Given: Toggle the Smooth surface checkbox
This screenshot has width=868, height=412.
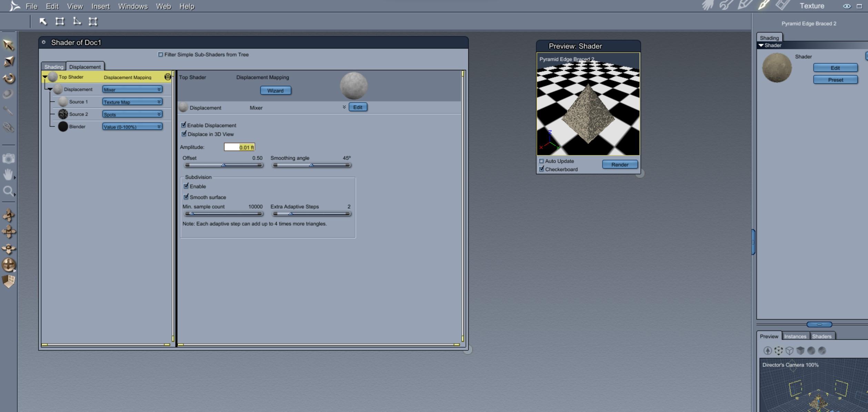Looking at the screenshot, I should [x=186, y=197].
